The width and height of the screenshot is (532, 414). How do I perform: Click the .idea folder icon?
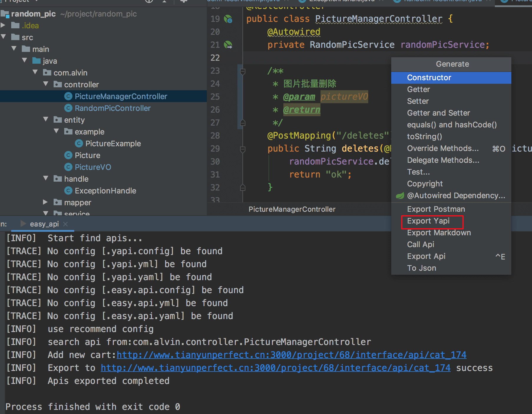(x=15, y=25)
